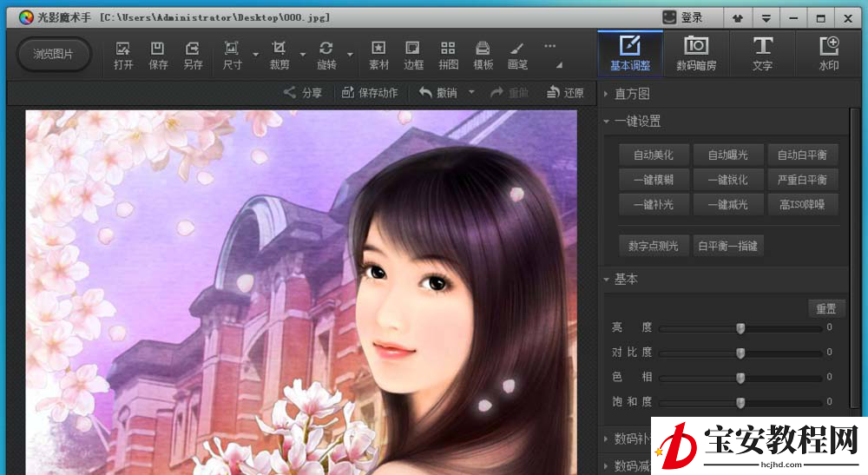Select the 旋转 (Rotate) tool icon

point(326,49)
